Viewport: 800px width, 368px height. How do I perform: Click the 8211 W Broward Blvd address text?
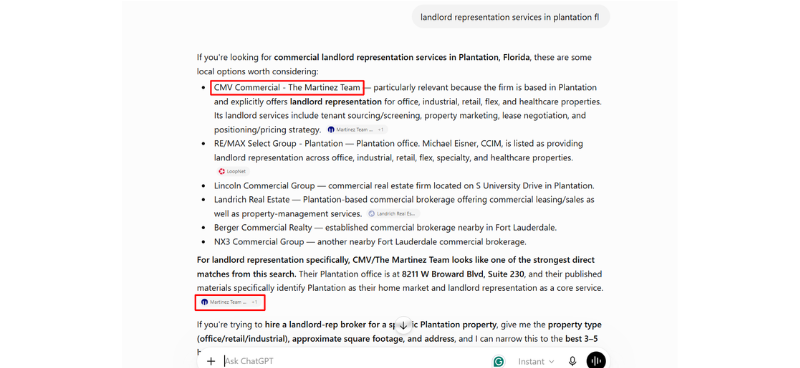pyautogui.click(x=463, y=274)
